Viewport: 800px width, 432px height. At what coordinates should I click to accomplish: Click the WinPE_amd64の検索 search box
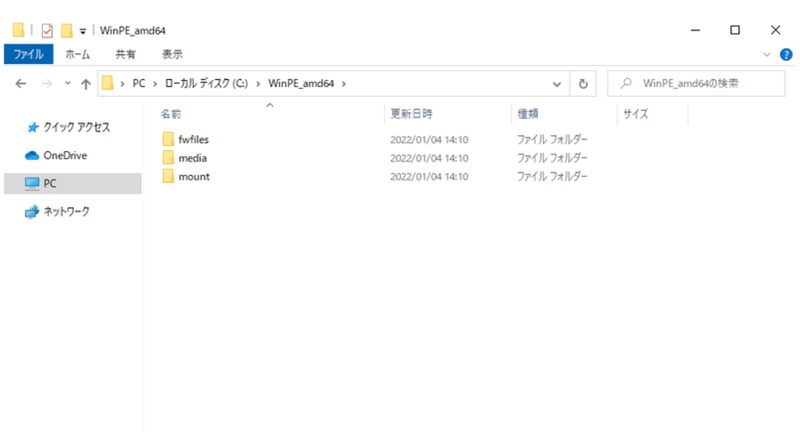[x=696, y=84]
